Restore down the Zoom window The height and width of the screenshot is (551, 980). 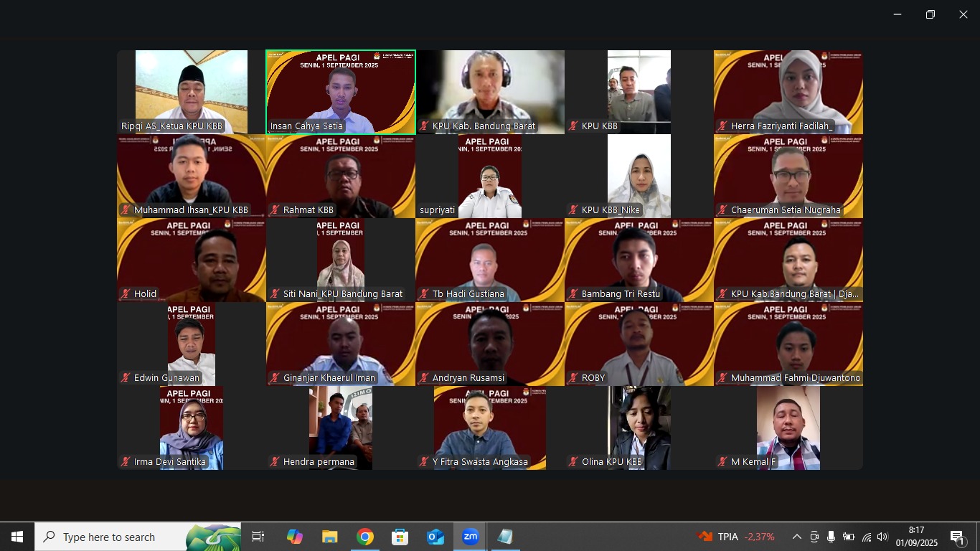tap(930, 14)
